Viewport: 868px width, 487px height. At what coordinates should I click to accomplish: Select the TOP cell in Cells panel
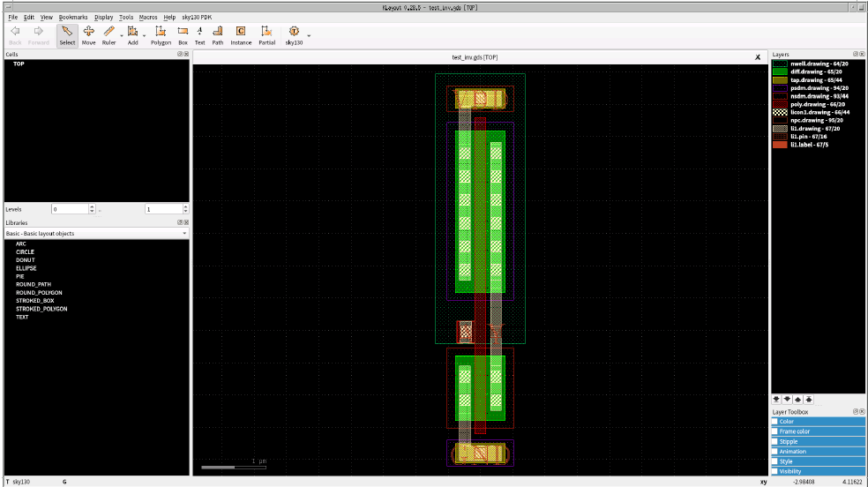pyautogui.click(x=19, y=64)
